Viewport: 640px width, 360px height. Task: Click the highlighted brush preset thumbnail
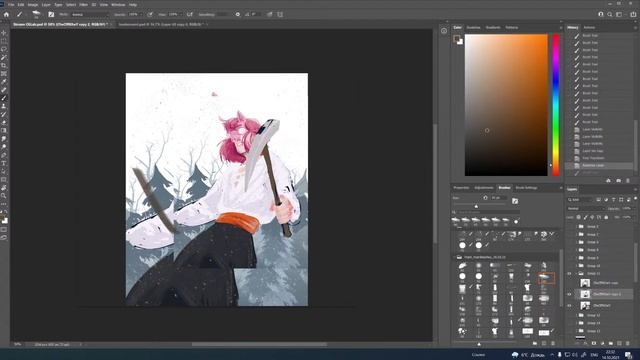click(x=546, y=278)
